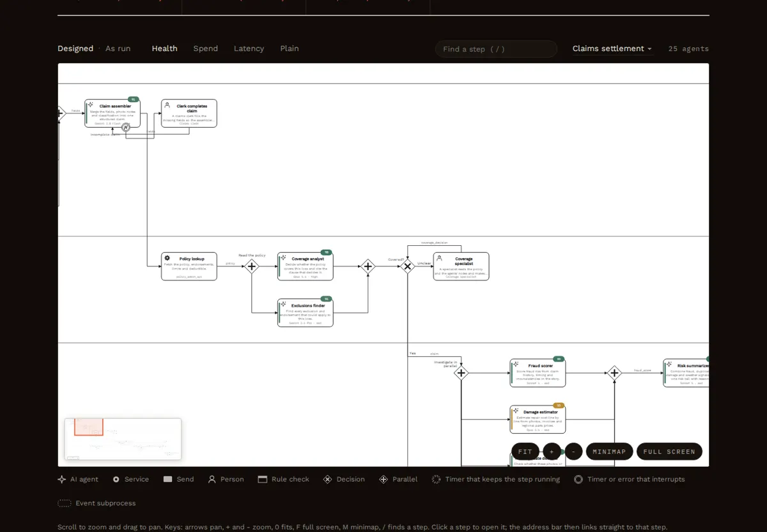
Task: Select the Health overlay
Action: [165, 49]
